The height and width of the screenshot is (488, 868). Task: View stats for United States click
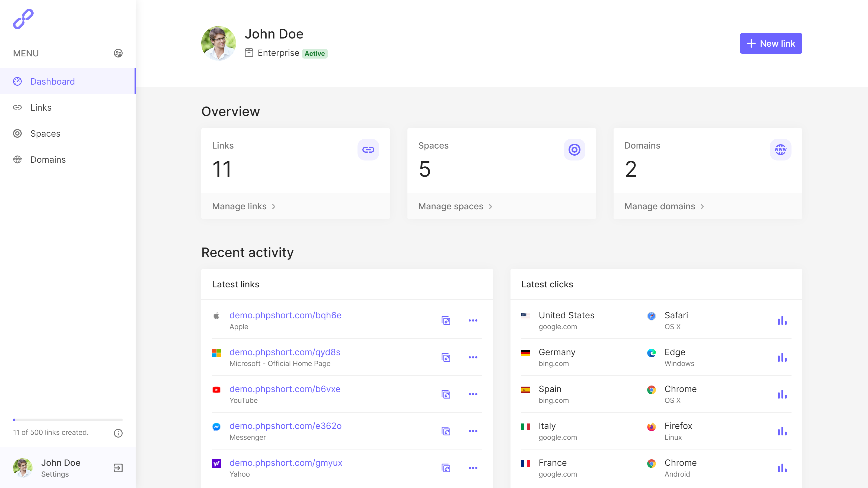coord(782,321)
